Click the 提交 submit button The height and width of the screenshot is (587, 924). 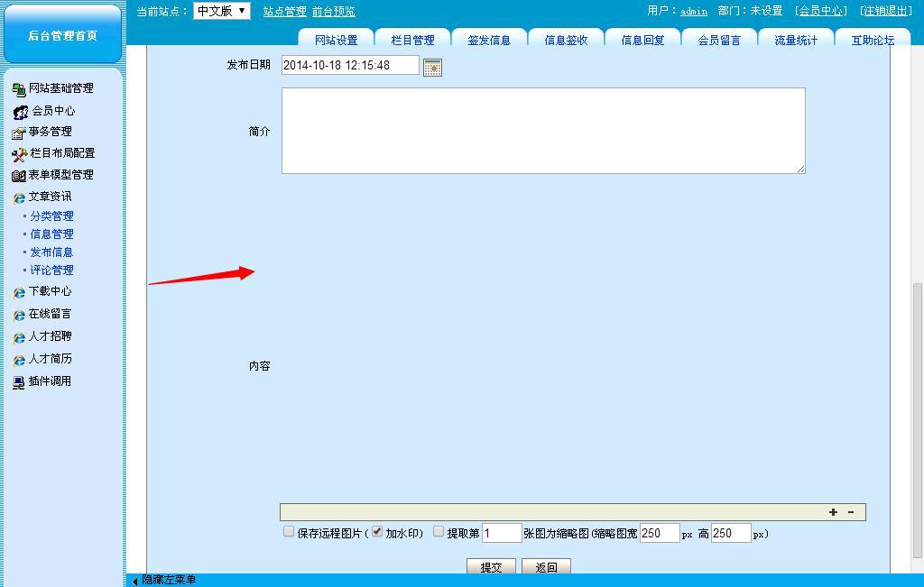tap(491, 567)
